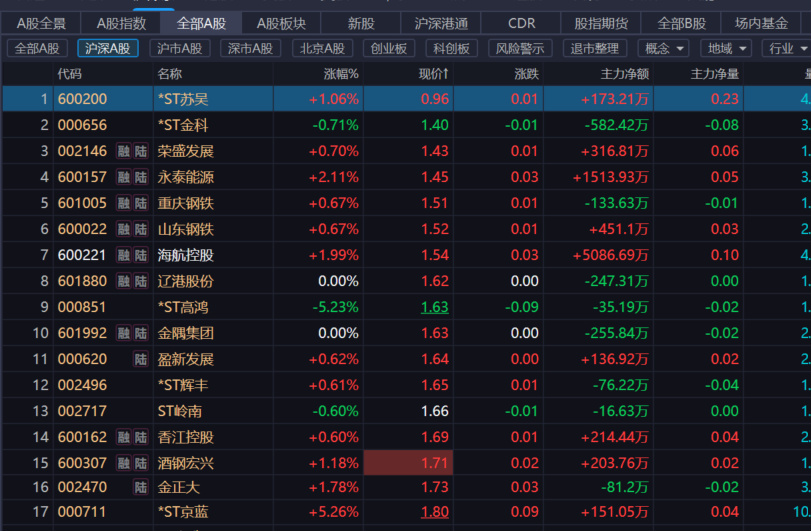This screenshot has width=811, height=531.
Task: Click the 陆 icon for 金隅集团
Action: click(x=141, y=333)
